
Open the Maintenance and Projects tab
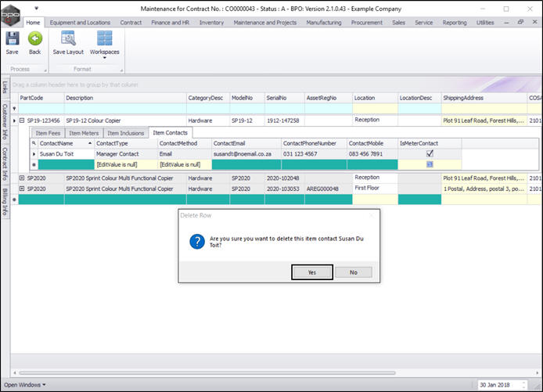[x=265, y=23]
